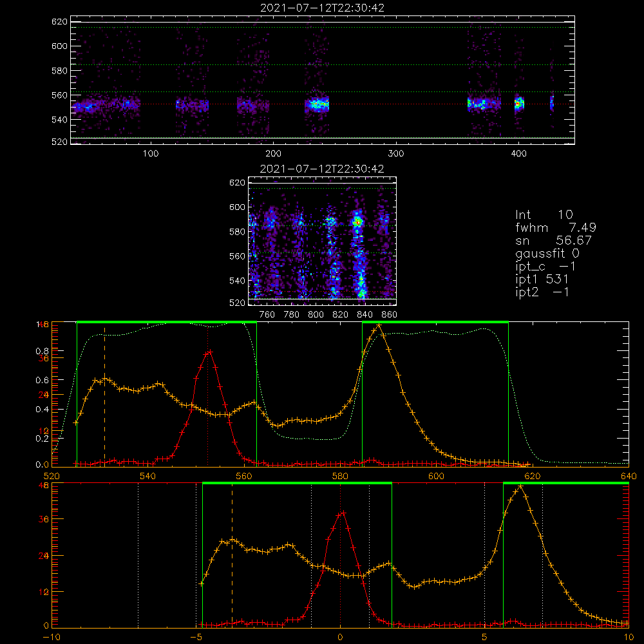This screenshot has width=644, height=644.
Task: Click the 'ipt2 -1' parameter text
Action: tap(542, 292)
